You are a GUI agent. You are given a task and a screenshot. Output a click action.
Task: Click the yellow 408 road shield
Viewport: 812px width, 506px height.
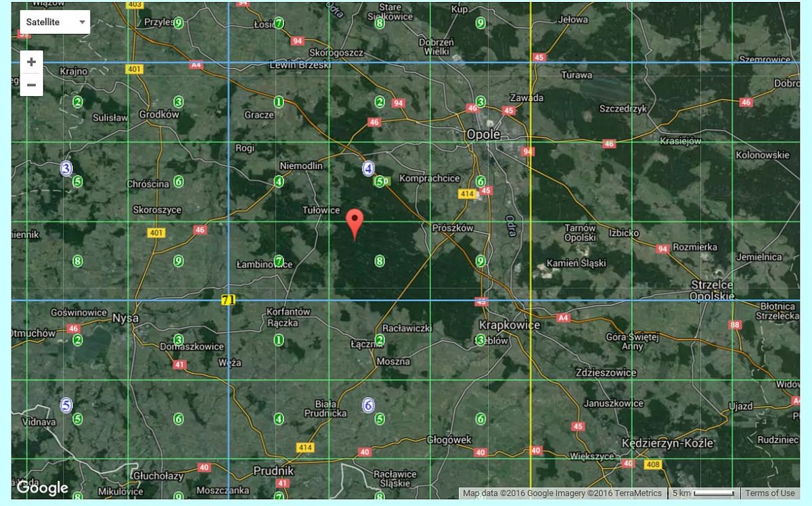[x=652, y=464]
